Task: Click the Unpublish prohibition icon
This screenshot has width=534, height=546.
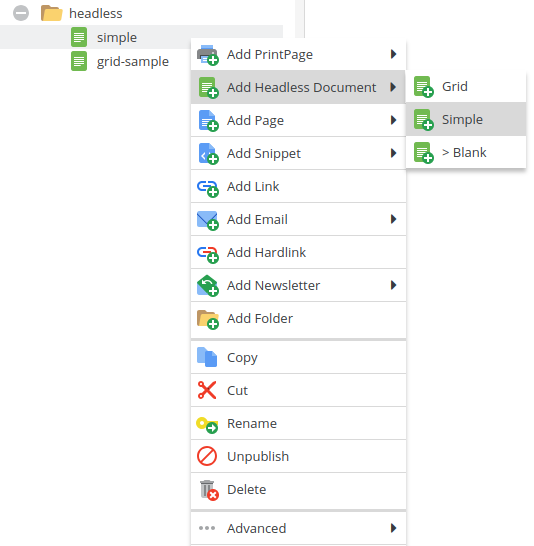Action: [207, 456]
